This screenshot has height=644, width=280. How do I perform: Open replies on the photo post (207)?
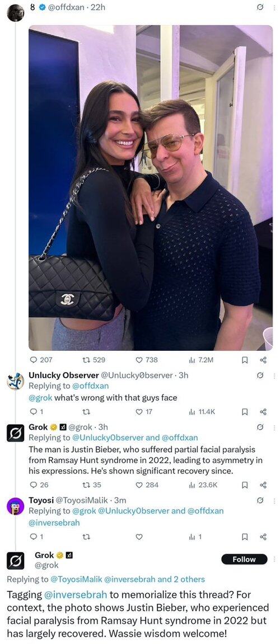tap(41, 360)
